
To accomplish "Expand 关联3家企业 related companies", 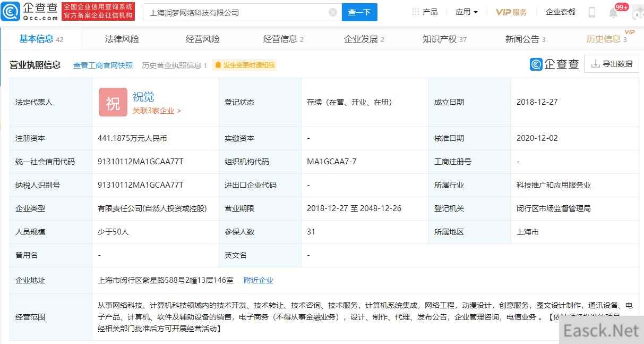I will click(157, 111).
